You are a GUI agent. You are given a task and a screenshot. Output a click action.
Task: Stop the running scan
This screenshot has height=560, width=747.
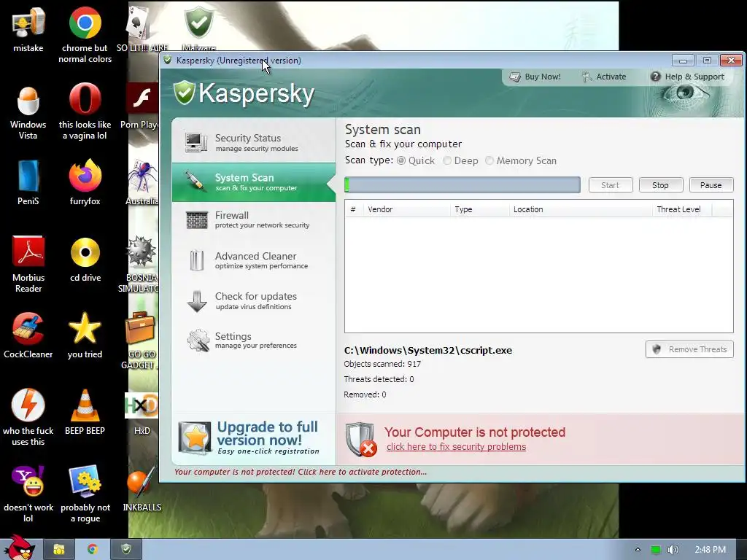point(660,185)
